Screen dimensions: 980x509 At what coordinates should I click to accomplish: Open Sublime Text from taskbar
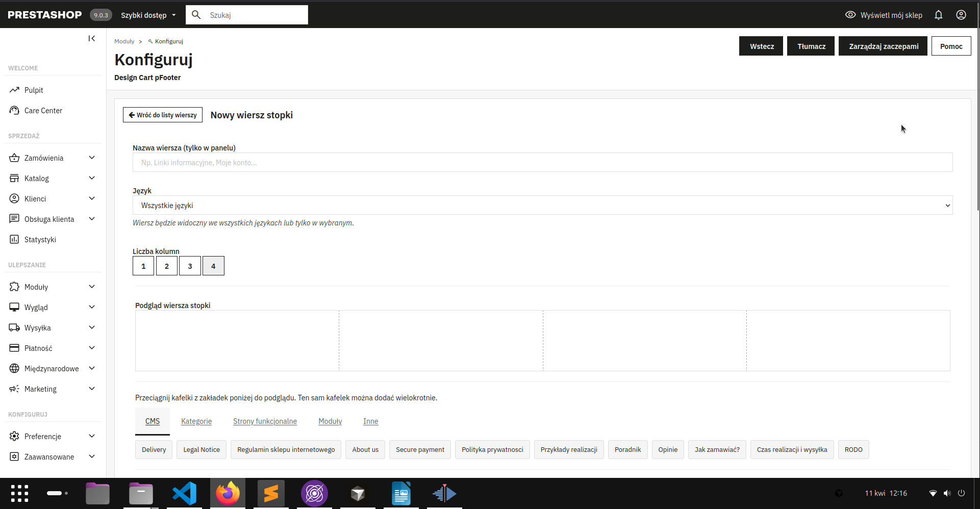tap(271, 493)
